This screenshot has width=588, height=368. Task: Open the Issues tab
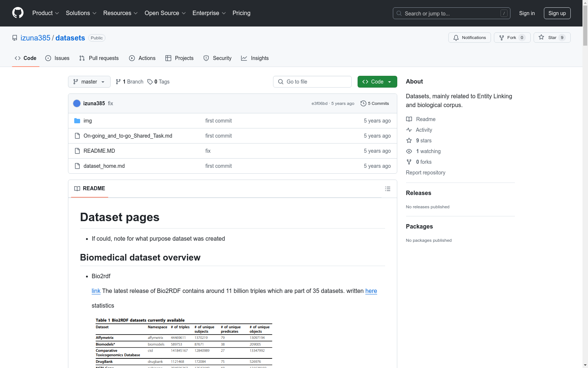pos(57,58)
